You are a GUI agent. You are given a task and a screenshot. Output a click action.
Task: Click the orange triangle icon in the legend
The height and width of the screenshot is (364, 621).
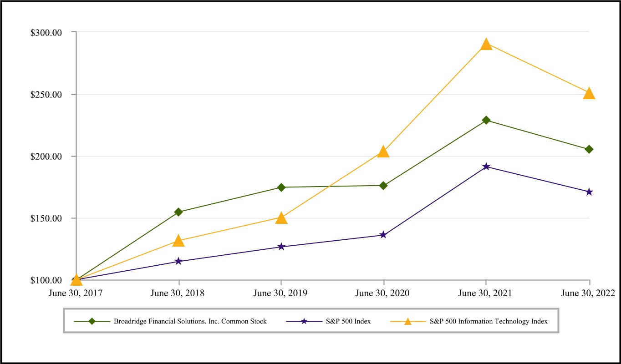coord(408,321)
